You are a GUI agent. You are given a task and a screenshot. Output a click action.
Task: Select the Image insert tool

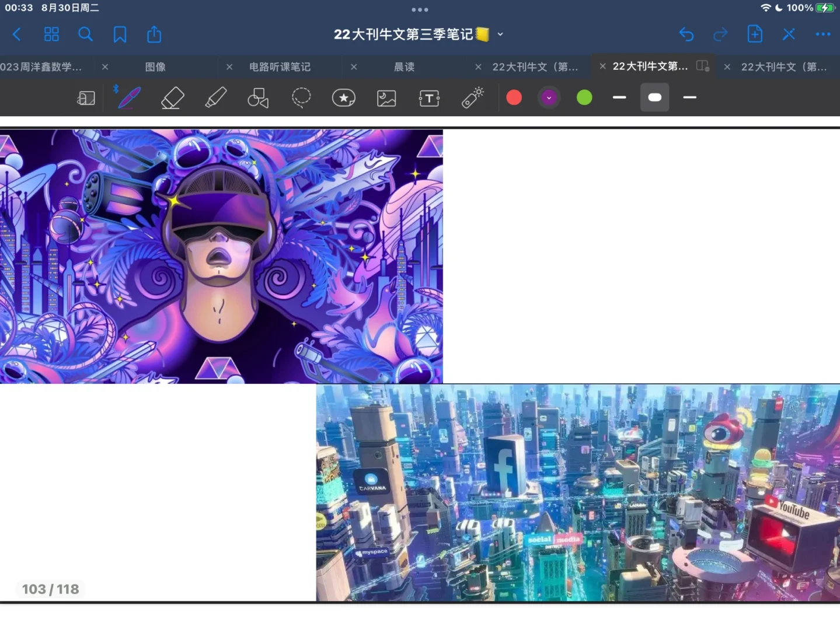point(386,98)
